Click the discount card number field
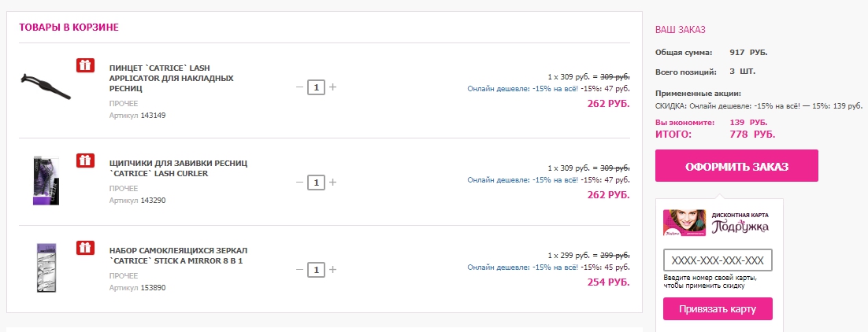The width and height of the screenshot is (868, 332). coord(718,260)
